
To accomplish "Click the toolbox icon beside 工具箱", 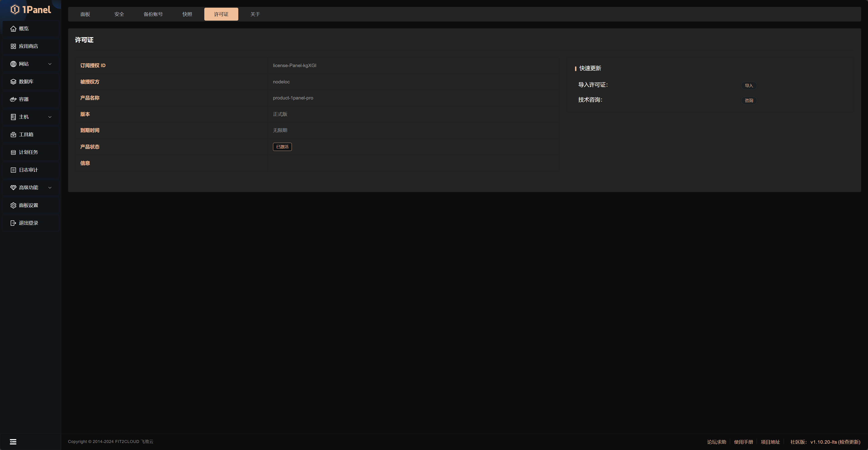I will click(x=13, y=134).
